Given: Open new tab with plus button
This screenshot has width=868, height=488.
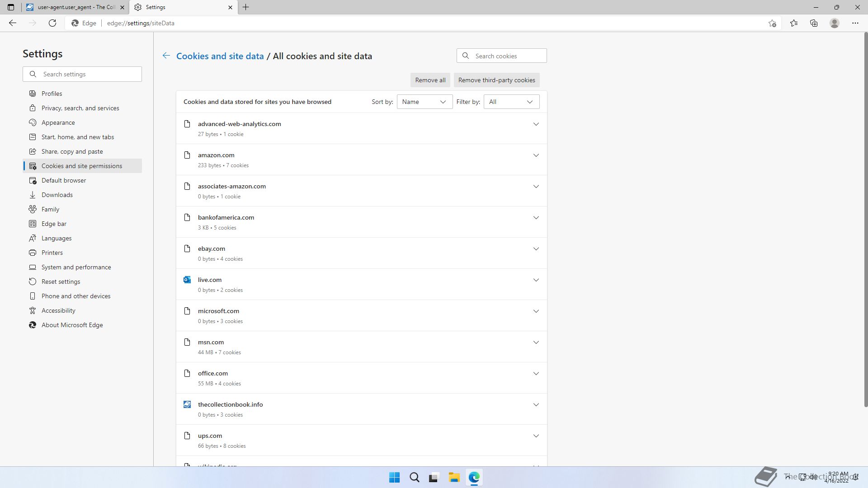Looking at the screenshot, I should tap(246, 7).
